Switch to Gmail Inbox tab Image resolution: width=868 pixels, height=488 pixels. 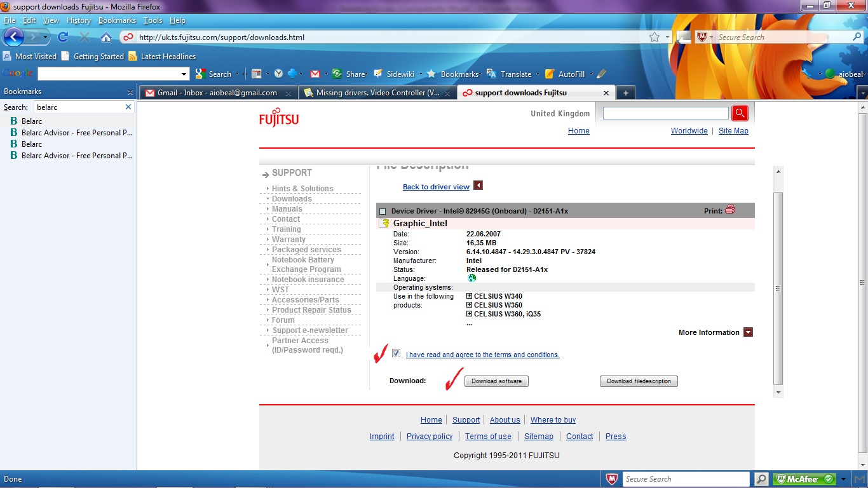tap(218, 93)
